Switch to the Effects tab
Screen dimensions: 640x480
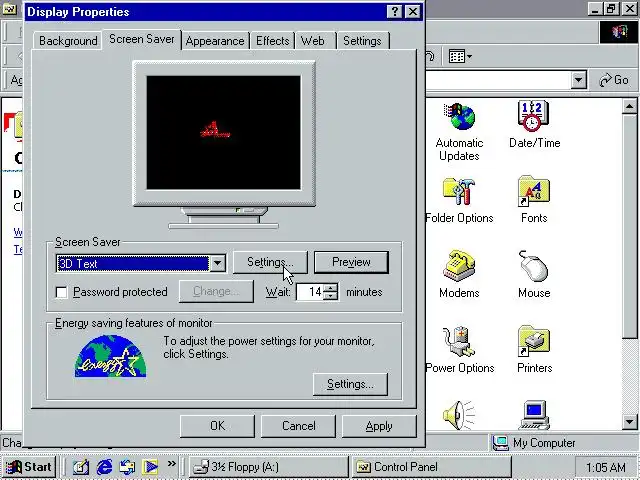tap(272, 41)
